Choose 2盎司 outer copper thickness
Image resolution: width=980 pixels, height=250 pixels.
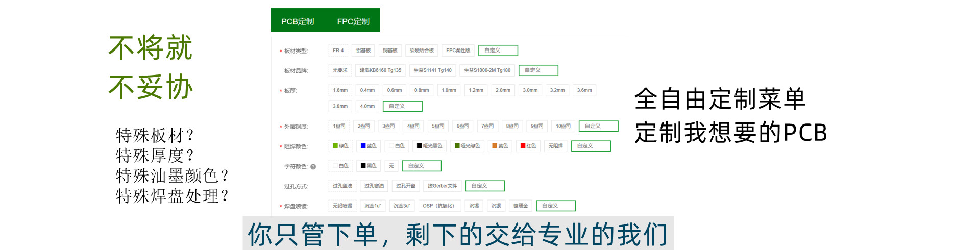(364, 126)
